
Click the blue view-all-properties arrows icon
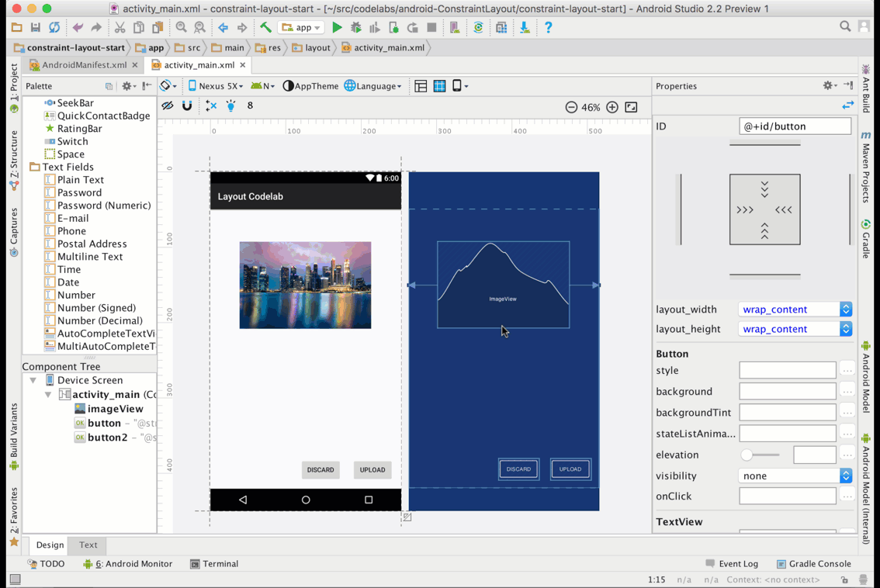[847, 105]
